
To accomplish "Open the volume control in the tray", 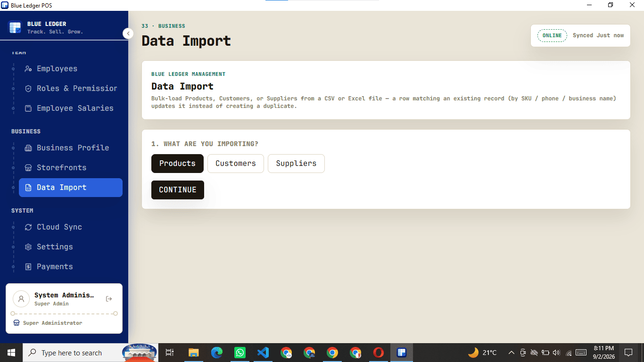I will 556,353.
